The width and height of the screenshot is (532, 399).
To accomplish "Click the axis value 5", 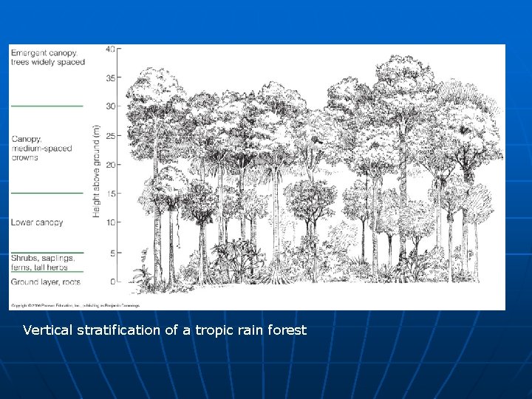I will (112, 253).
